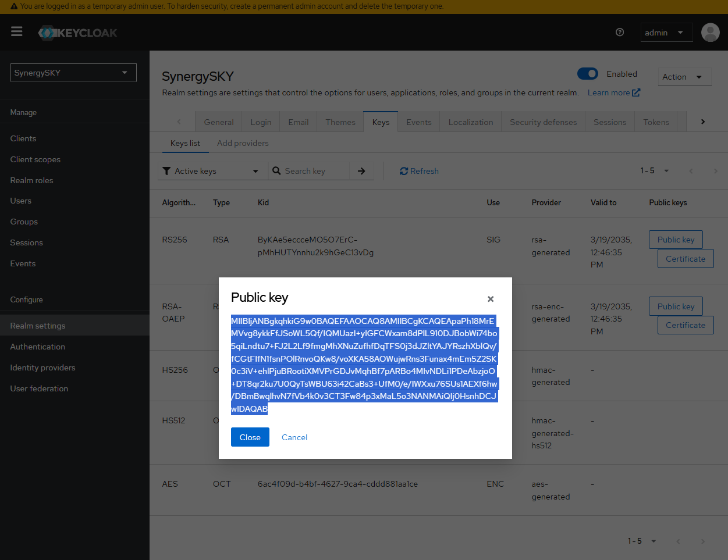
Task: Switch to the Security defenses tab
Action: point(544,122)
